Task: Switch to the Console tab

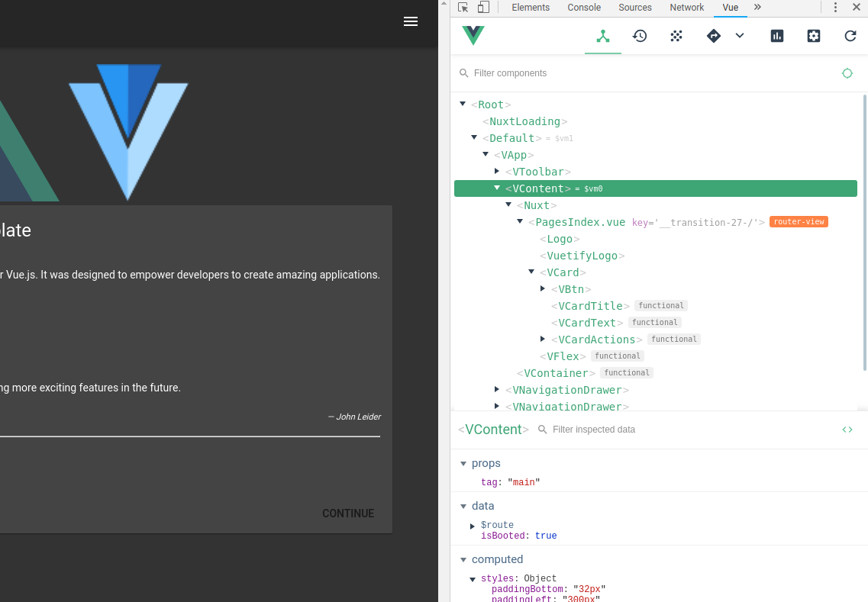Action: (584, 7)
